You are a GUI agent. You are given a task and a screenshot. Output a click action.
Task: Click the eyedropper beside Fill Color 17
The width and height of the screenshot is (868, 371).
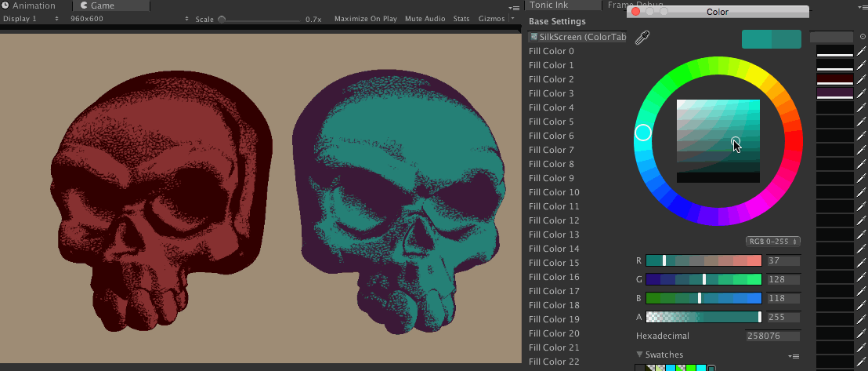[861, 291]
